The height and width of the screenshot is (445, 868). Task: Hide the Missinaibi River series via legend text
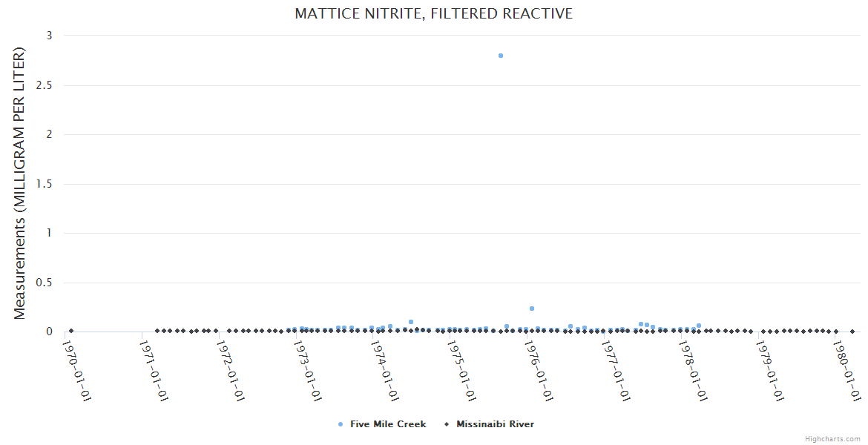495,424
